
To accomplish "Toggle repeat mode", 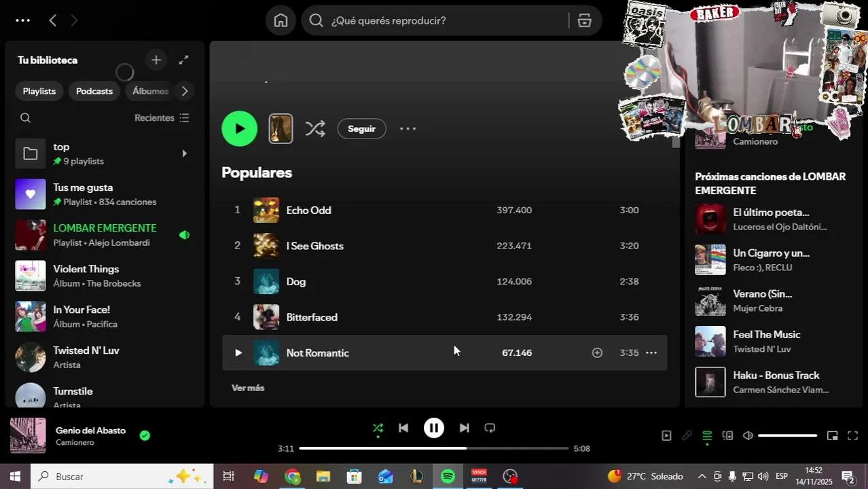I will [x=490, y=428].
